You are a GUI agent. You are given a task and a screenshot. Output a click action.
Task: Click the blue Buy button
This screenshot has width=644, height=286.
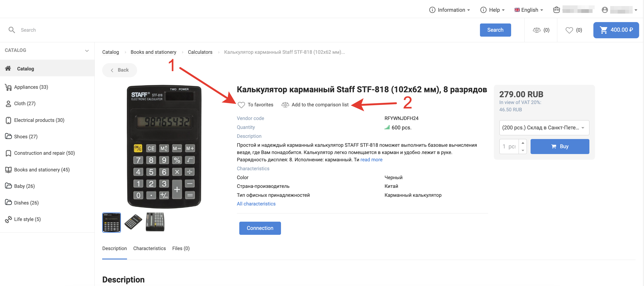coord(559,146)
